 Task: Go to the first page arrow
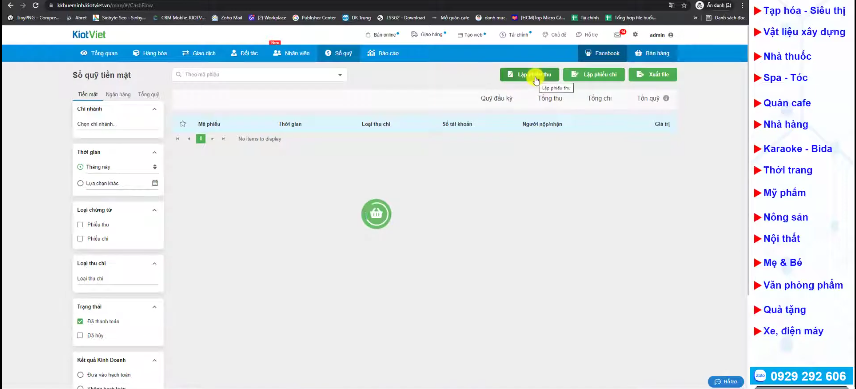point(177,139)
